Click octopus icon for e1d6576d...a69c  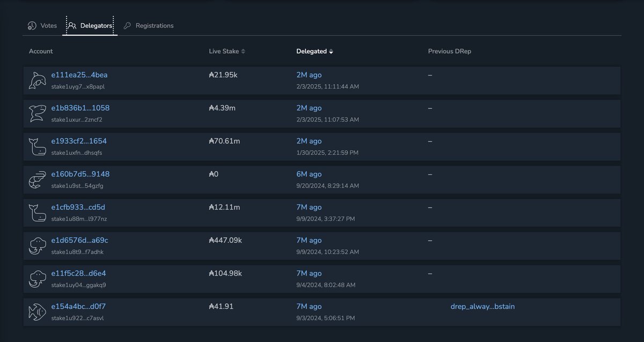coord(38,247)
